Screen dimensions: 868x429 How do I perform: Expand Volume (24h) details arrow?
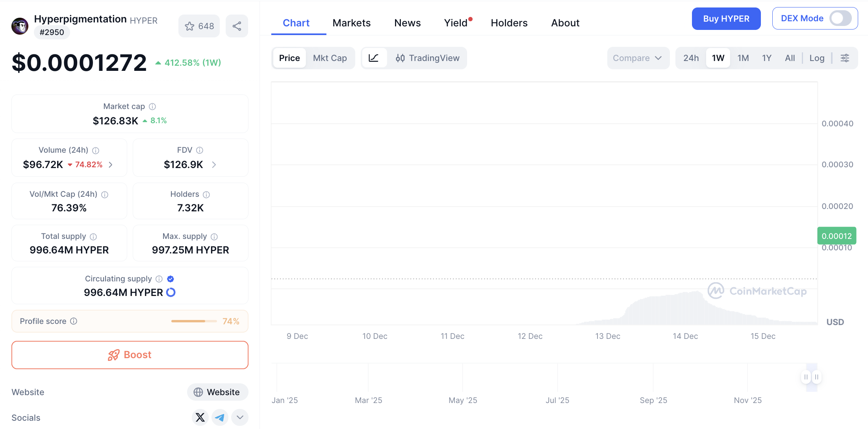pyautogui.click(x=111, y=165)
